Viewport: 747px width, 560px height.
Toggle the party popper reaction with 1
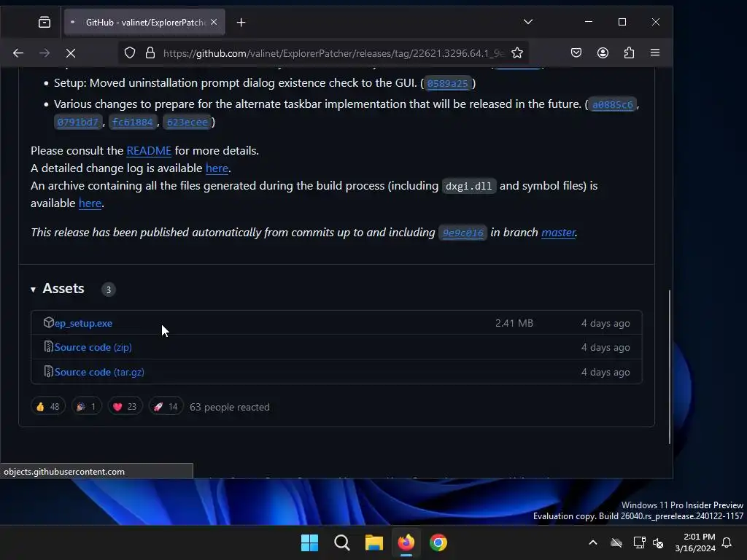tap(86, 407)
